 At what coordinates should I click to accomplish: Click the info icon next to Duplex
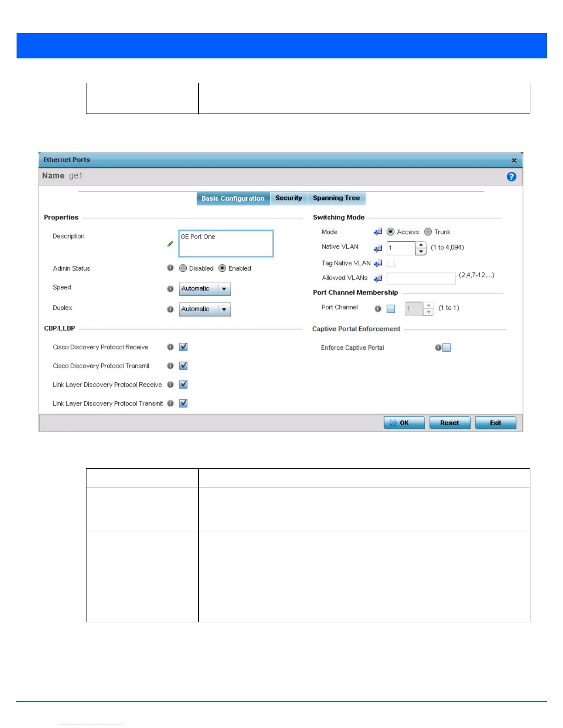[170, 309]
